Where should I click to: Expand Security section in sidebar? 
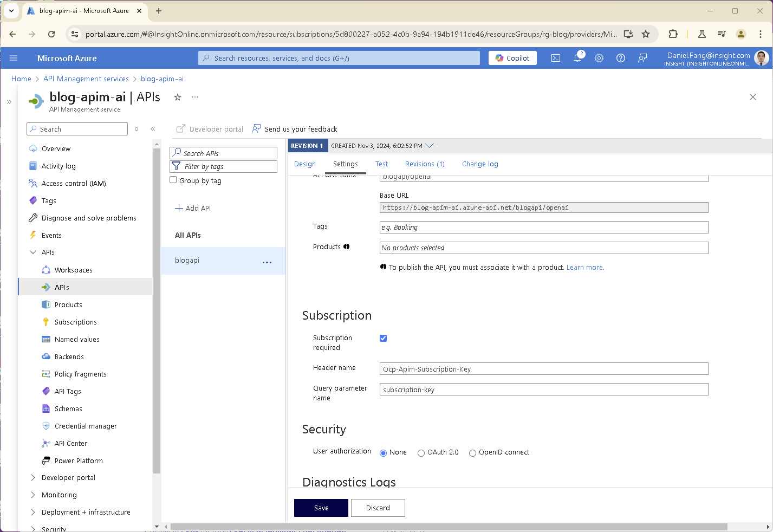click(x=33, y=529)
